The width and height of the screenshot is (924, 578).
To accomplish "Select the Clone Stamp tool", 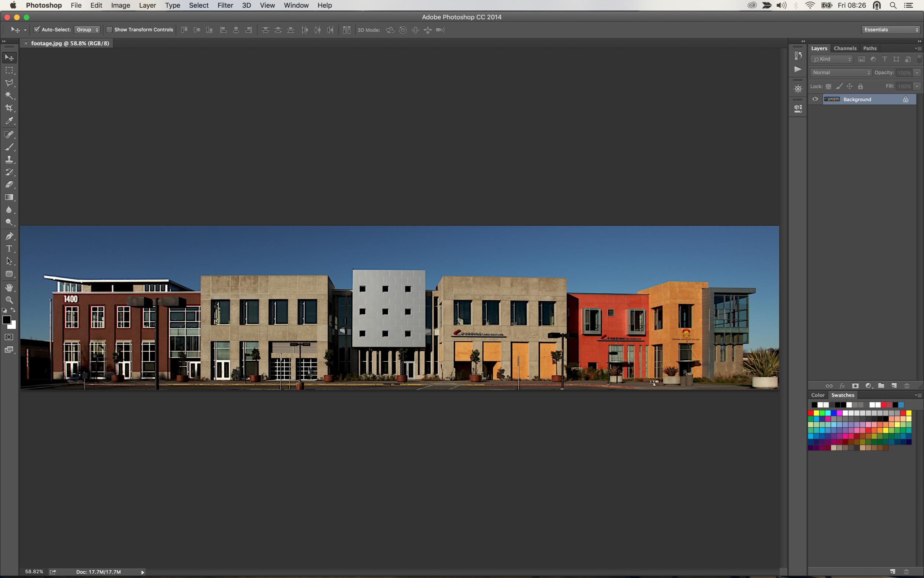I will point(9,159).
